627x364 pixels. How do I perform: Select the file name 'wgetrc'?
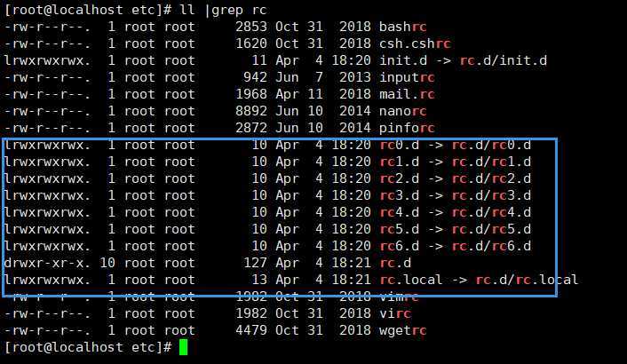pyautogui.click(x=403, y=330)
